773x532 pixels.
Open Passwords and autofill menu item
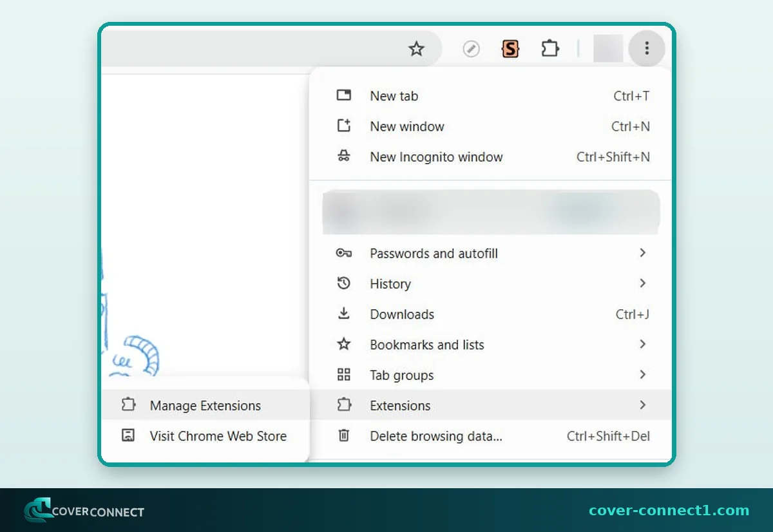point(490,253)
